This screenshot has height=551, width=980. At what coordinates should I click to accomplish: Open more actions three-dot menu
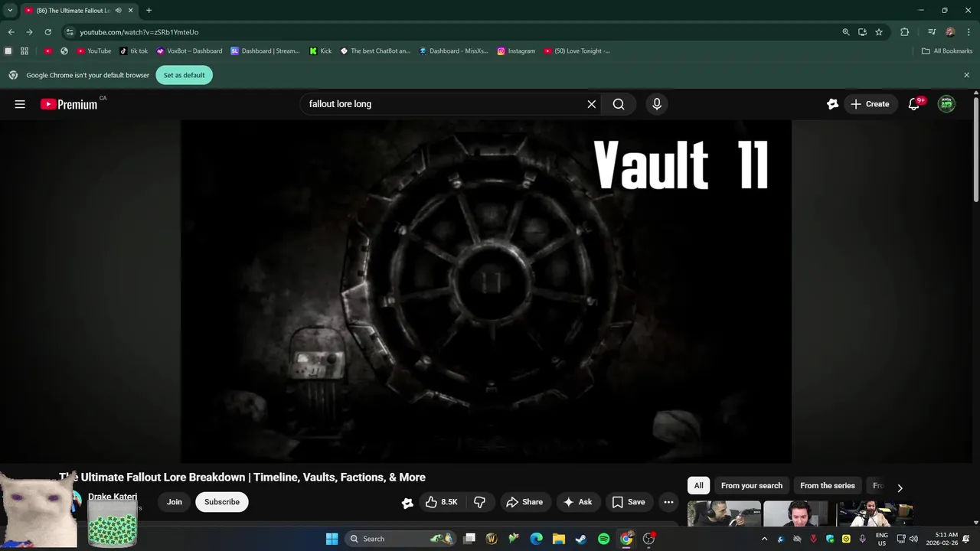[x=668, y=502]
